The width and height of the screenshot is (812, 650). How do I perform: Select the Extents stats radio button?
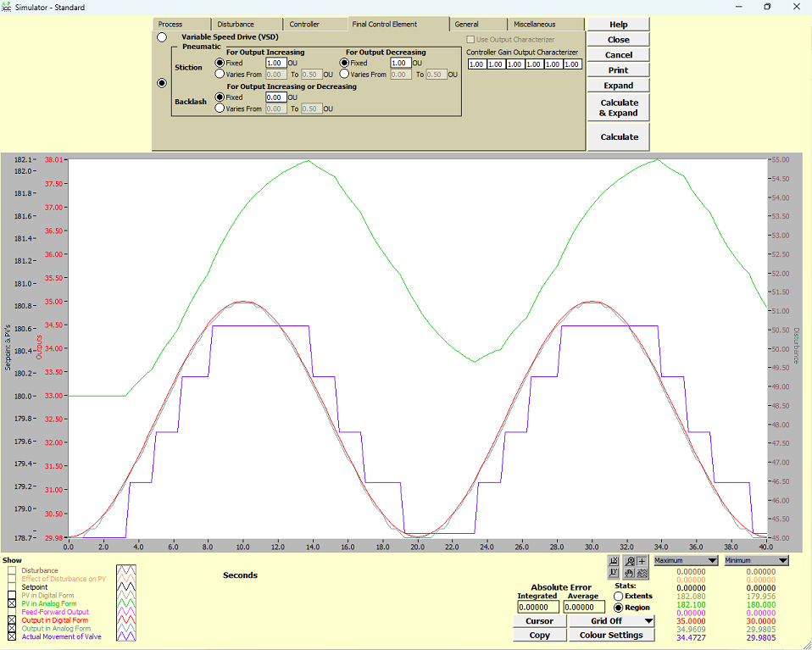coord(618,596)
